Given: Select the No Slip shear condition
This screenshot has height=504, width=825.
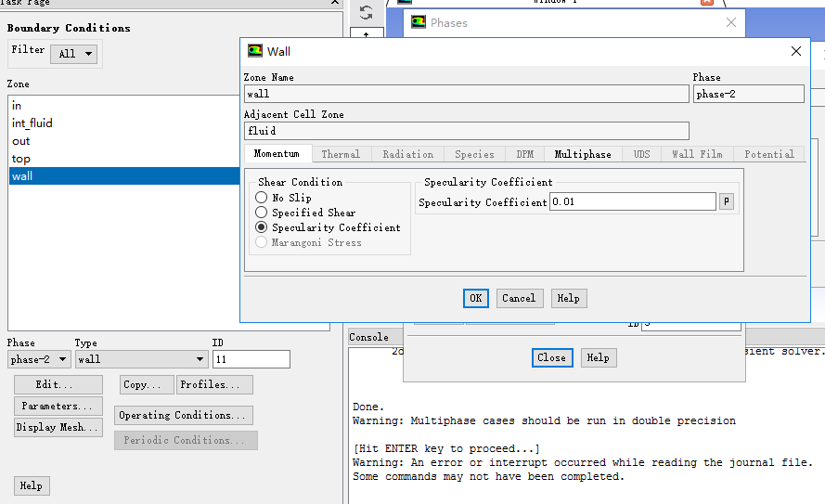Looking at the screenshot, I should tap(262, 198).
